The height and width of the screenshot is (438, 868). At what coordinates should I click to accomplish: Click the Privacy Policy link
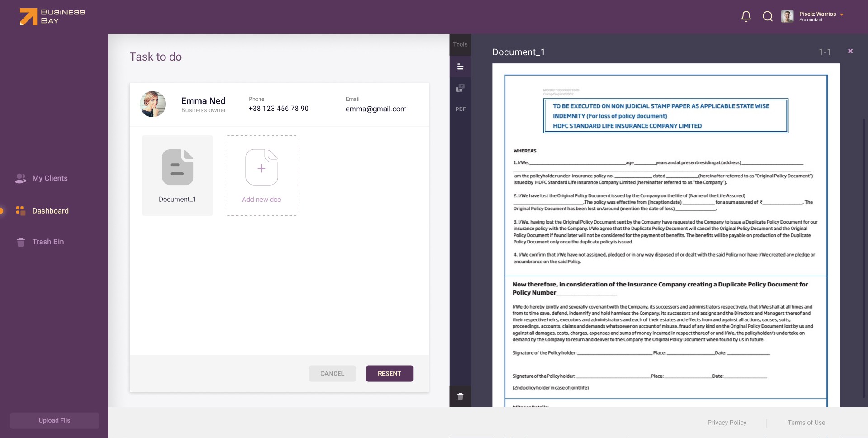click(x=727, y=423)
